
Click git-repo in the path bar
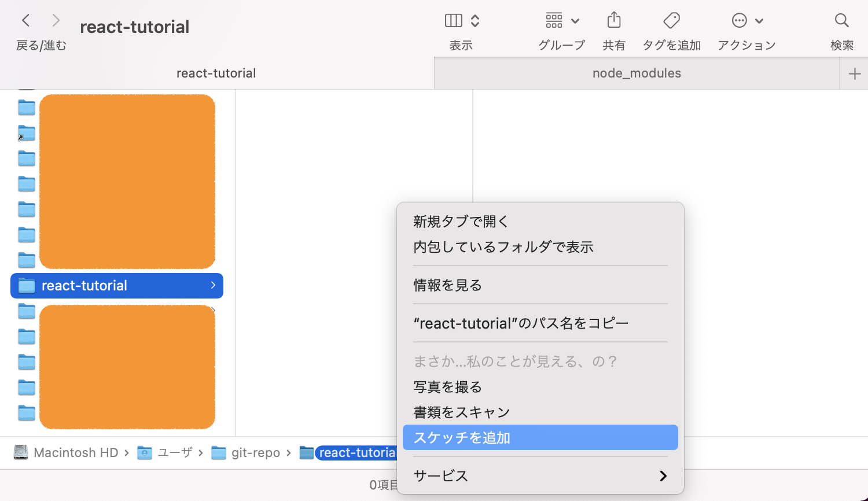point(255,452)
